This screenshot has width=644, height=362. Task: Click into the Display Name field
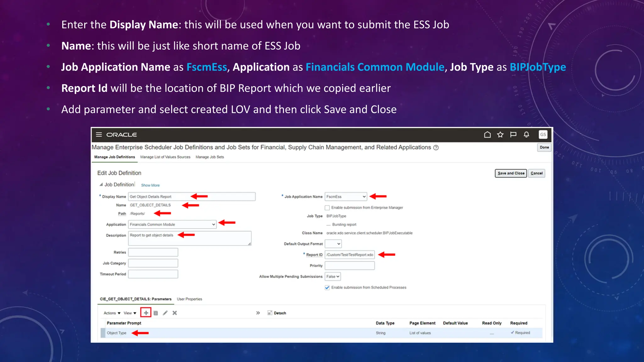coord(192,197)
